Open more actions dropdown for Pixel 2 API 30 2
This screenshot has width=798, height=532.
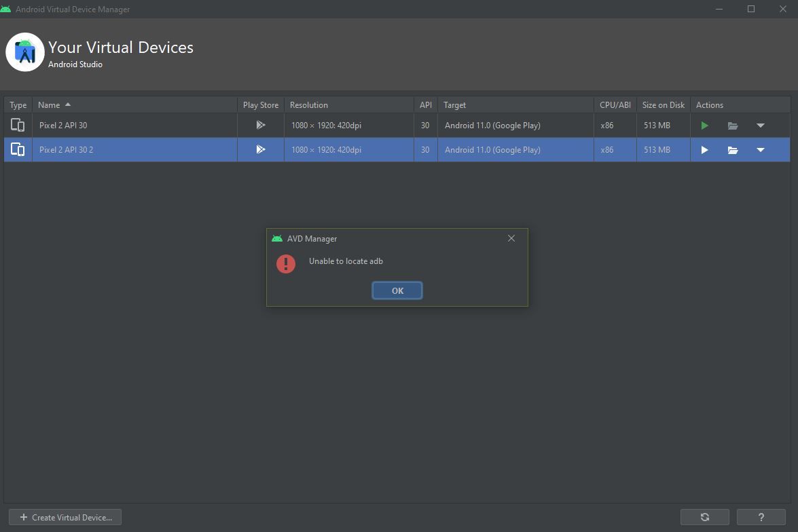pyautogui.click(x=761, y=150)
